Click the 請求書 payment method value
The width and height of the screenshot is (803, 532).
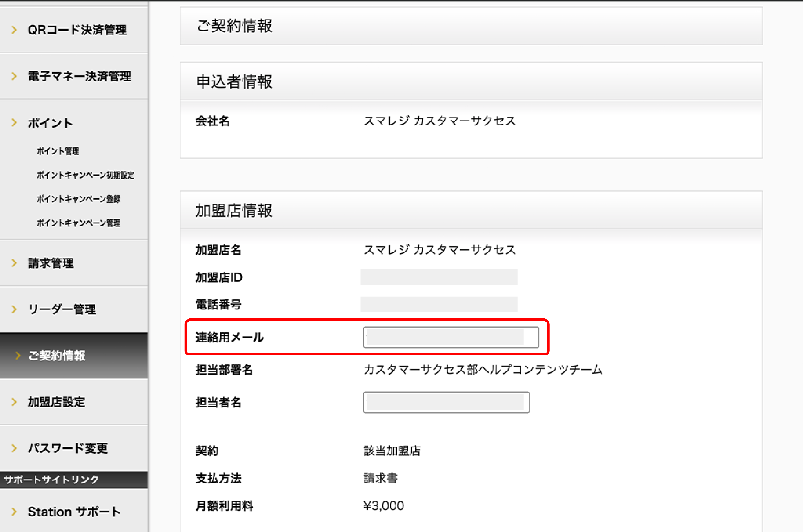tap(381, 478)
